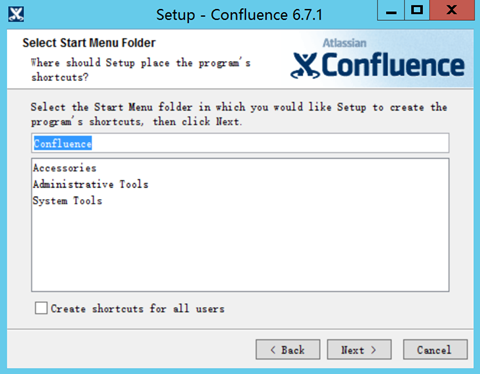Go to the next step with Next
This screenshot has height=374, width=480.
359,350
